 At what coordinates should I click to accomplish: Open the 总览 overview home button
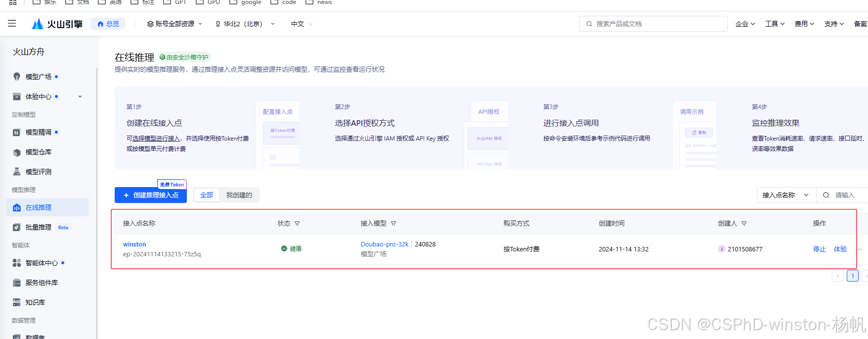[x=108, y=24]
